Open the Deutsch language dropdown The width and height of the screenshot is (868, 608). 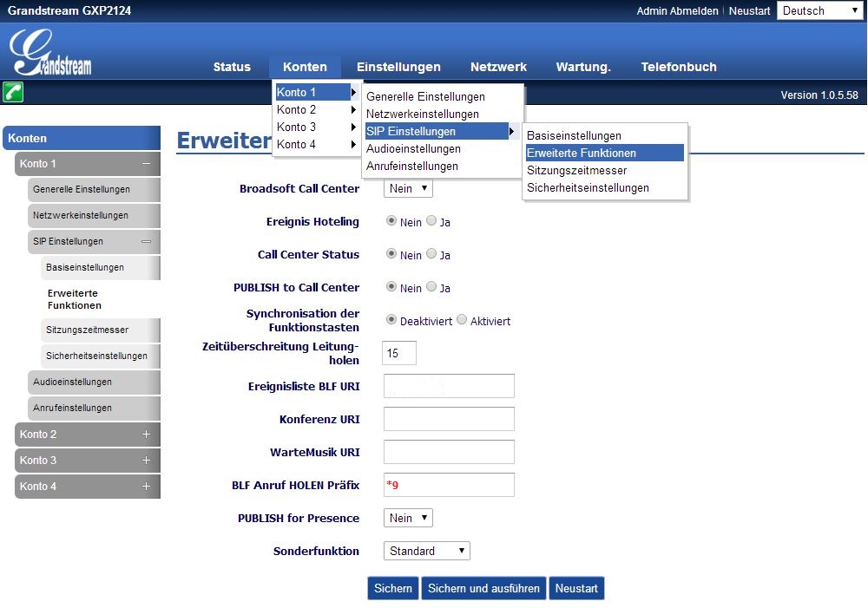point(819,10)
